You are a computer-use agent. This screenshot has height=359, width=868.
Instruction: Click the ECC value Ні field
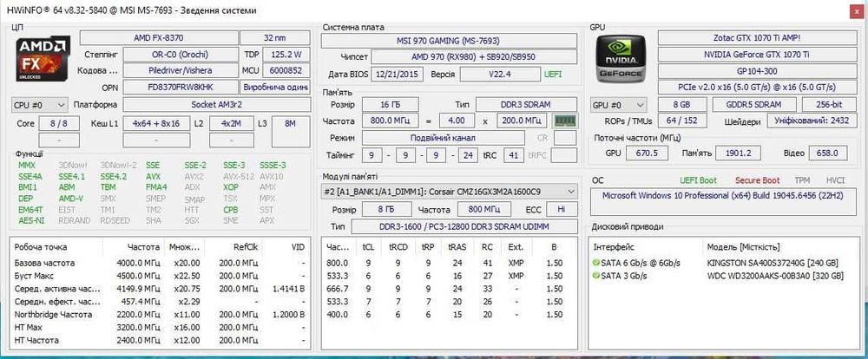(562, 210)
